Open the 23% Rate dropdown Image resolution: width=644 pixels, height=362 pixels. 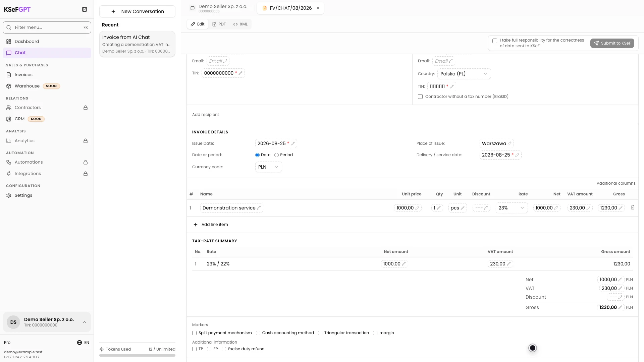point(512,208)
